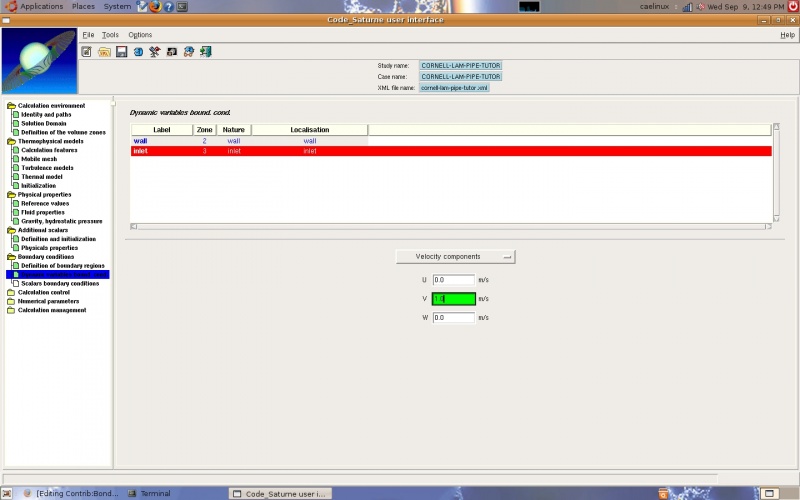Image resolution: width=800 pixels, height=500 pixels.
Task: Click the green exit door toolbar icon
Action: [x=206, y=52]
